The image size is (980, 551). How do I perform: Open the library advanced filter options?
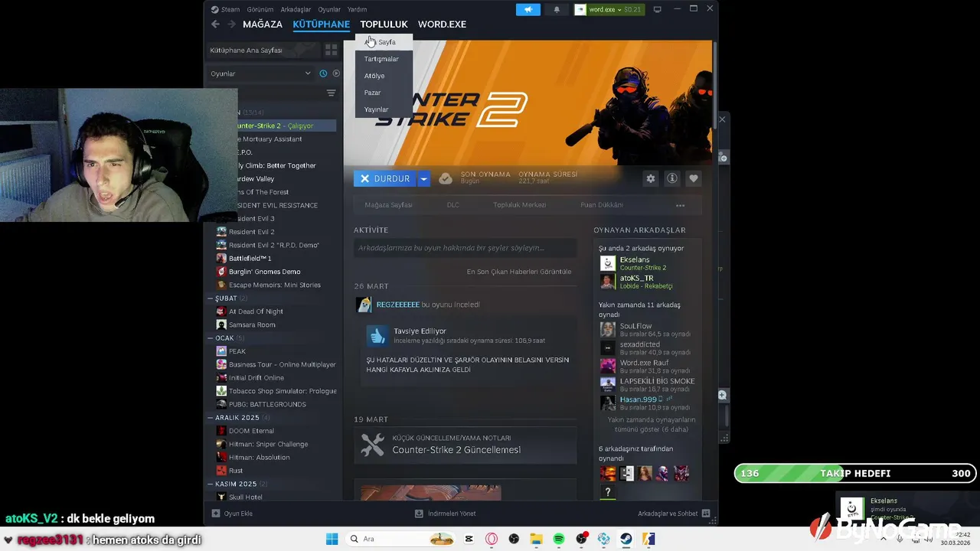pos(331,93)
